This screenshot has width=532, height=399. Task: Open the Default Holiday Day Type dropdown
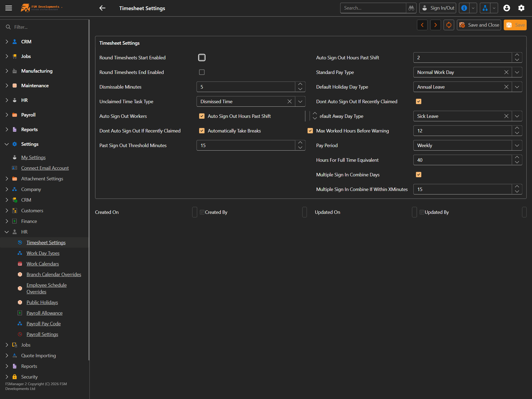coord(517,87)
